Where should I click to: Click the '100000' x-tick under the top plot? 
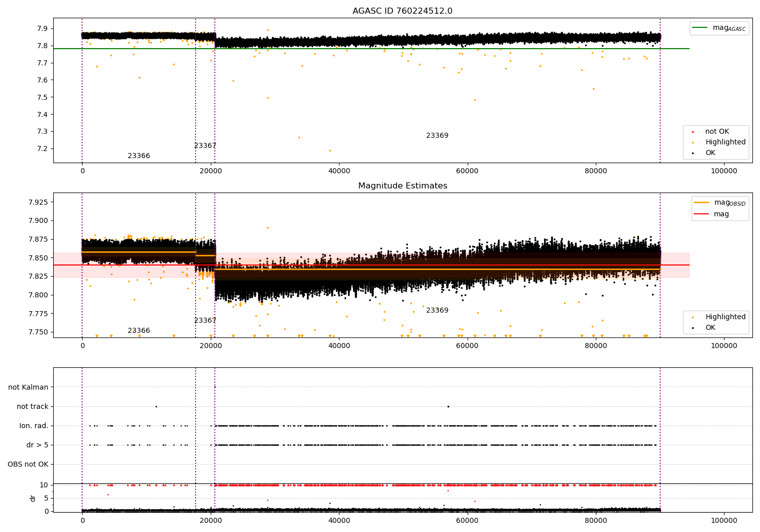(724, 171)
